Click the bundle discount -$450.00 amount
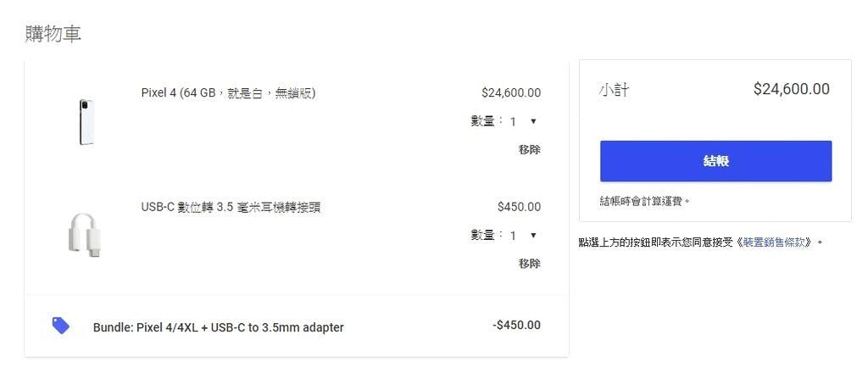 tap(516, 326)
